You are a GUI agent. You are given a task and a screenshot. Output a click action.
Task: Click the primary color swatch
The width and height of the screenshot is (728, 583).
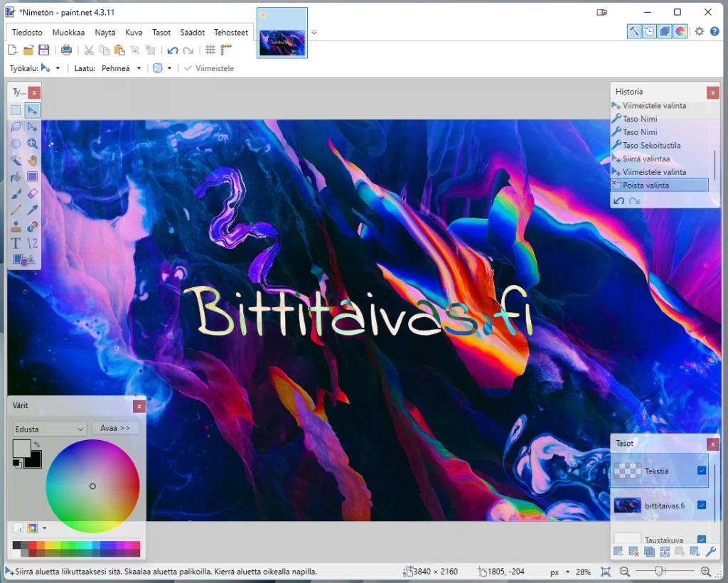click(21, 449)
